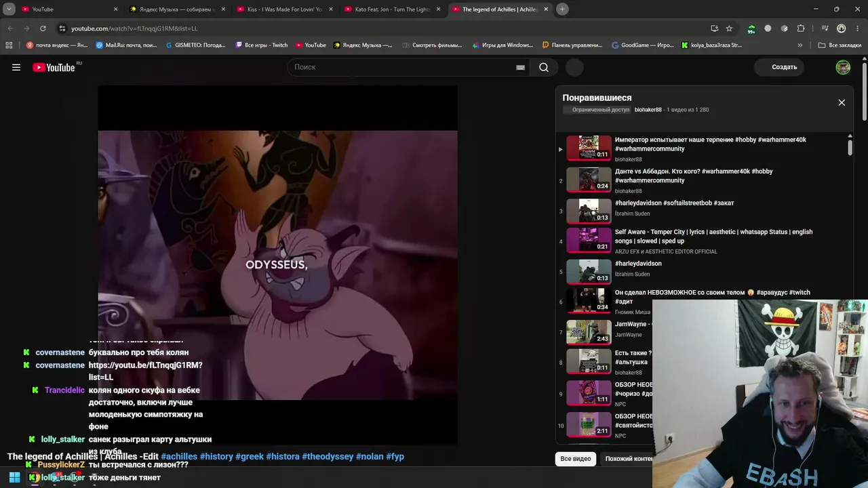Open the Все закладки folder
Viewport: 868px width, 488px height.
(840, 45)
